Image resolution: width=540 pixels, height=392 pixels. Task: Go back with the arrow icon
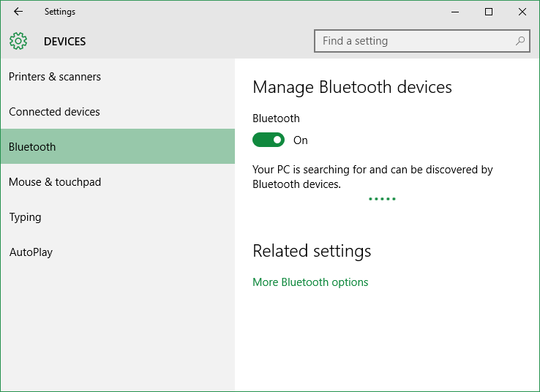click(18, 12)
